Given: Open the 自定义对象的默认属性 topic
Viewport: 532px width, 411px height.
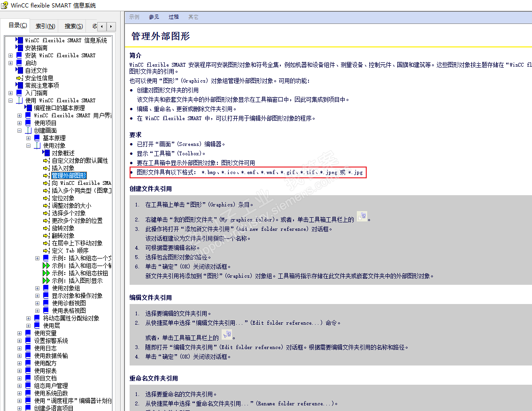Looking at the screenshot, I should coord(80,161).
